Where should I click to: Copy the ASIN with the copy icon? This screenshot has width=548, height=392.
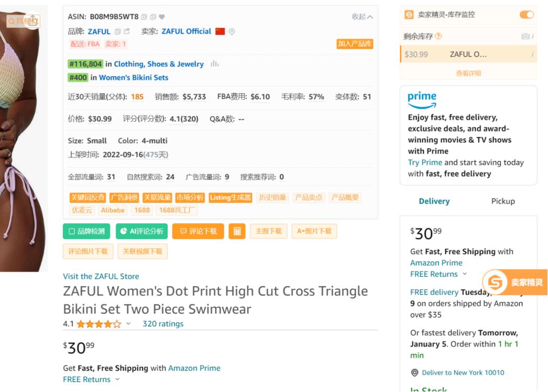pyautogui.click(x=144, y=17)
